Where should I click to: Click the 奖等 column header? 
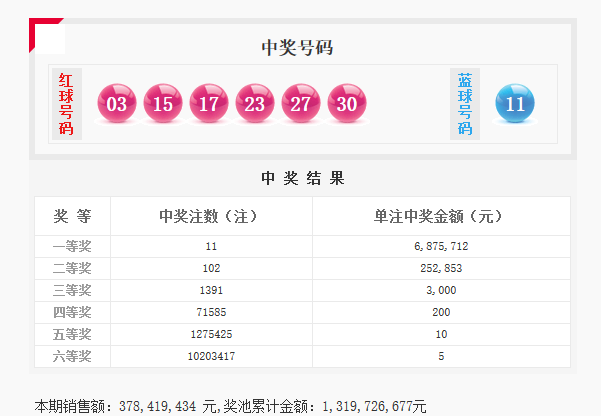72,216
